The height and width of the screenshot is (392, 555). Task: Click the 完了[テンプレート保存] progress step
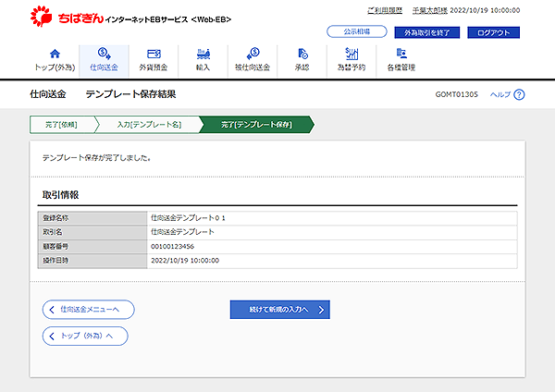[256, 125]
